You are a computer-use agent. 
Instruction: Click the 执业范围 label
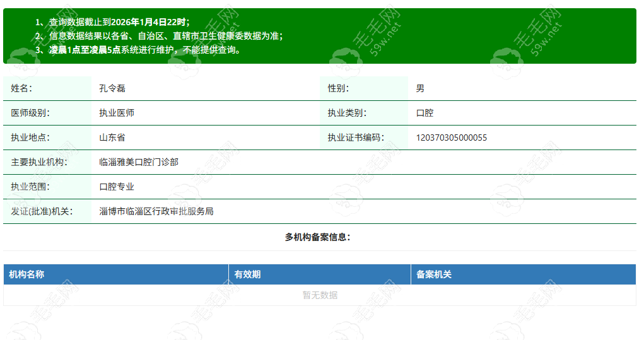pos(30,187)
